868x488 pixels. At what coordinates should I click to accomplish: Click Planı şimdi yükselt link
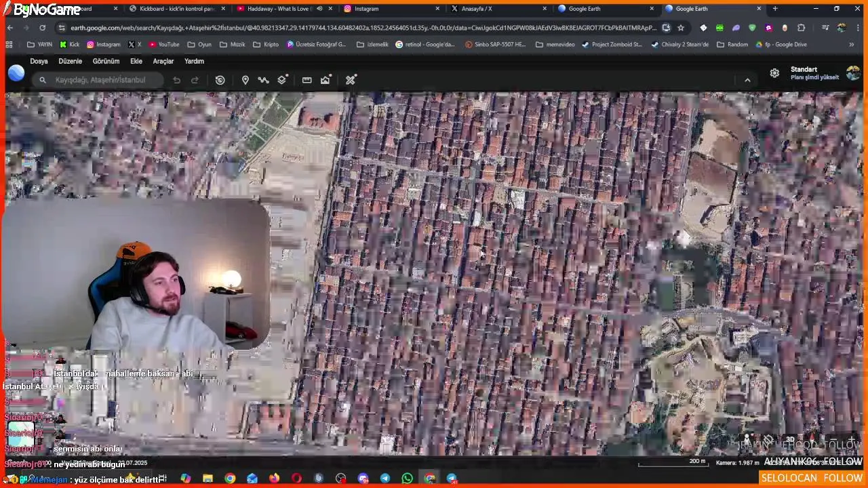(814, 77)
